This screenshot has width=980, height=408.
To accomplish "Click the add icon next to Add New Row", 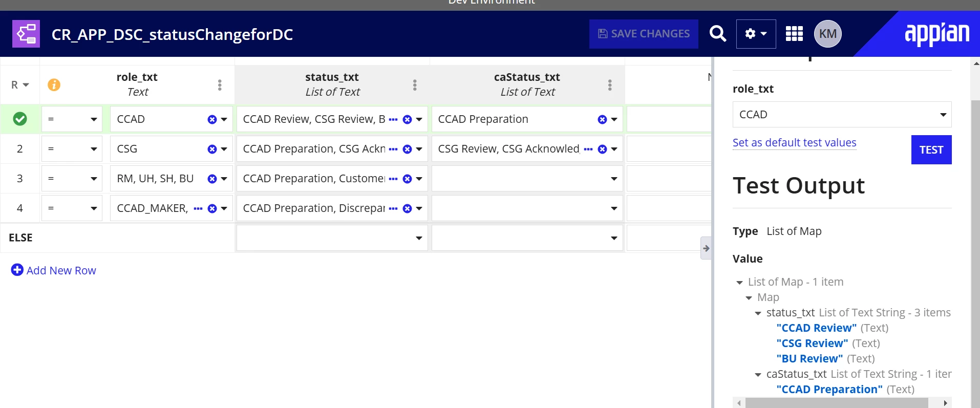I will pyautogui.click(x=17, y=270).
